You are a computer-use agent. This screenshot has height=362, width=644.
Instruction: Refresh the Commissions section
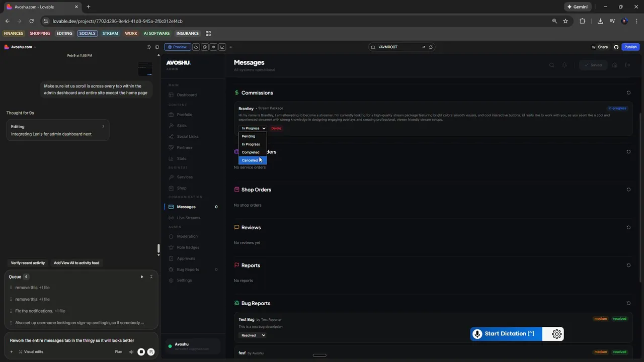[x=628, y=93]
